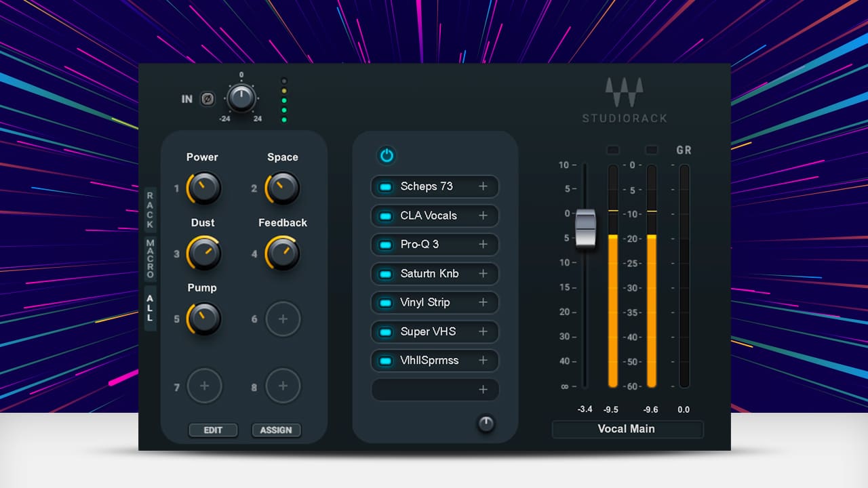Click the input gain knob

241,98
